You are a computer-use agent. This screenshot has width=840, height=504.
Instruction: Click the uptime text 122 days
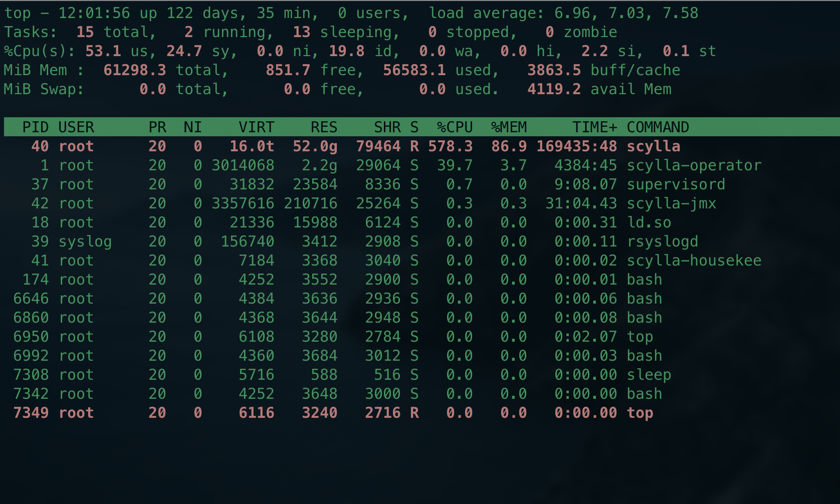click(x=205, y=13)
